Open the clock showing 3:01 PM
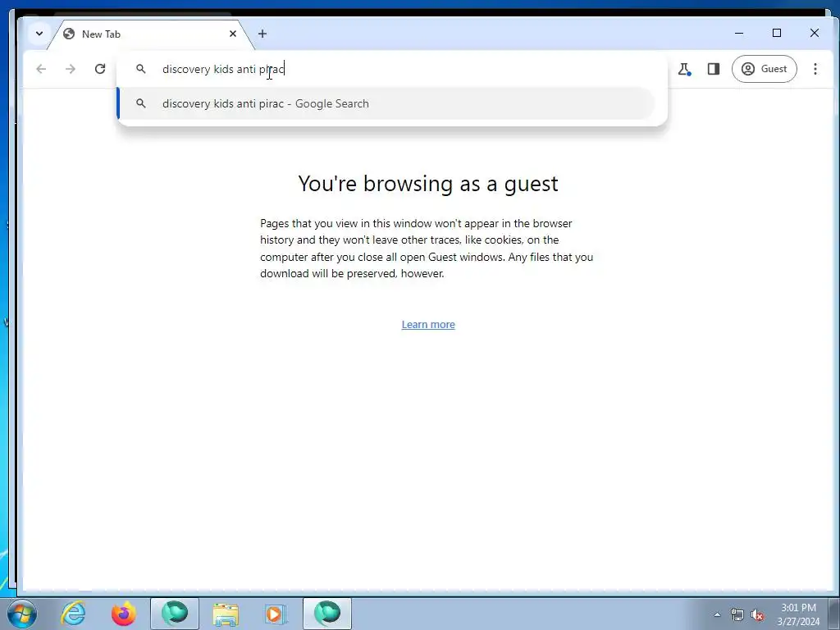The height and width of the screenshot is (630, 840). pos(798,614)
